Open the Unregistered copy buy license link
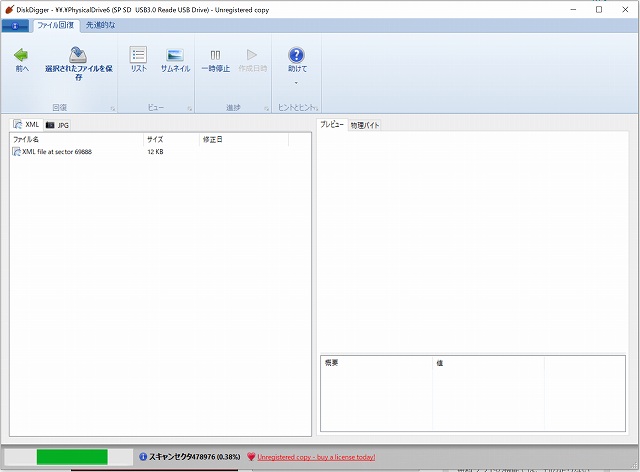Image resolution: width=640 pixels, height=472 pixels. [316, 457]
